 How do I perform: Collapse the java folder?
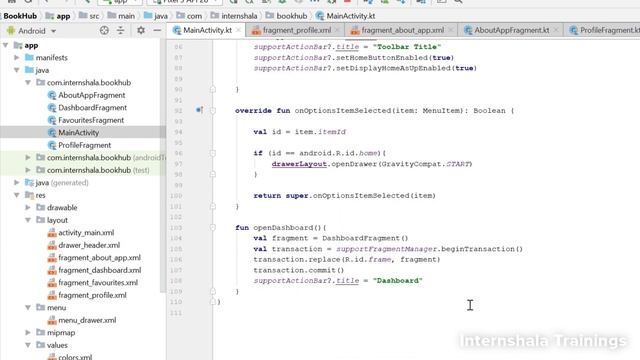click(17, 70)
